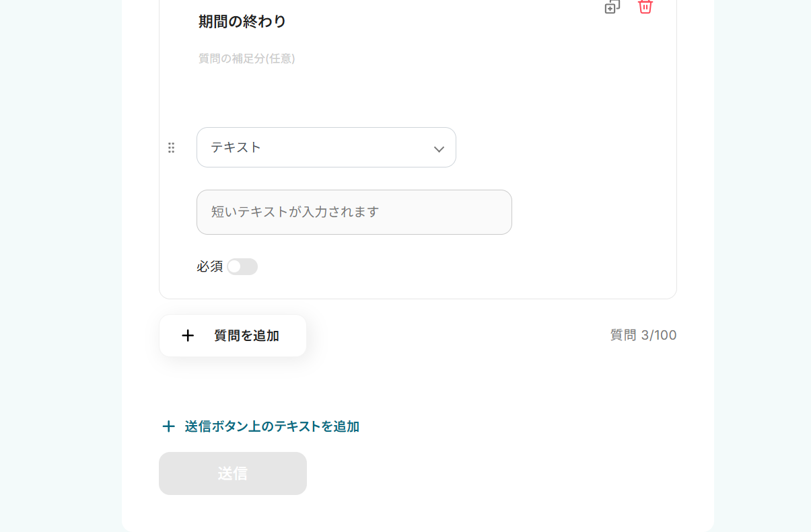Click the 質問の補足分(任意) description field
This screenshot has width=811, height=532.
tap(247, 59)
